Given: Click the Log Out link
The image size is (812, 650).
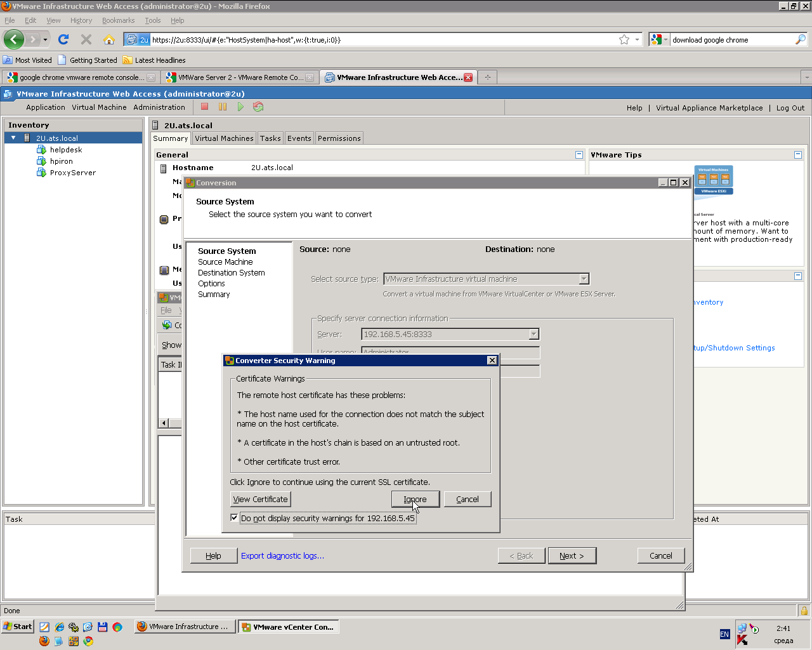Looking at the screenshot, I should pyautogui.click(x=790, y=108).
